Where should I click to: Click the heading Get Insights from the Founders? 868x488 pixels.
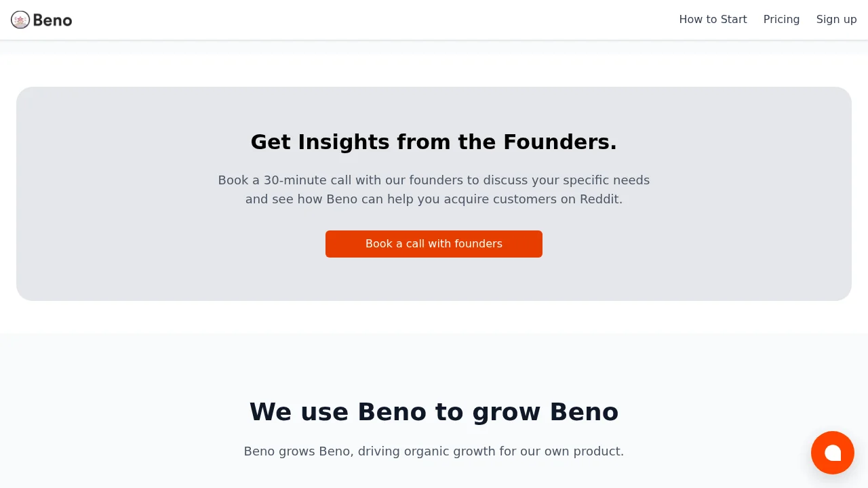(x=433, y=142)
